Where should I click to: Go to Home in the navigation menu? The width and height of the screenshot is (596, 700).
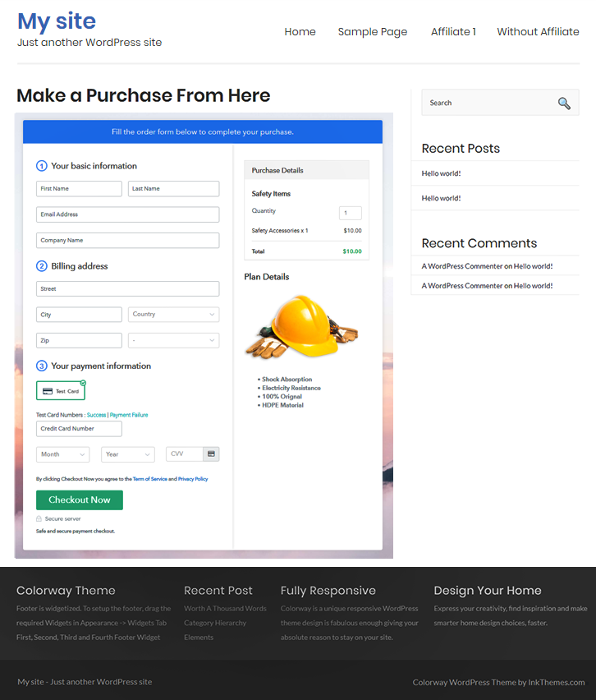coord(300,32)
